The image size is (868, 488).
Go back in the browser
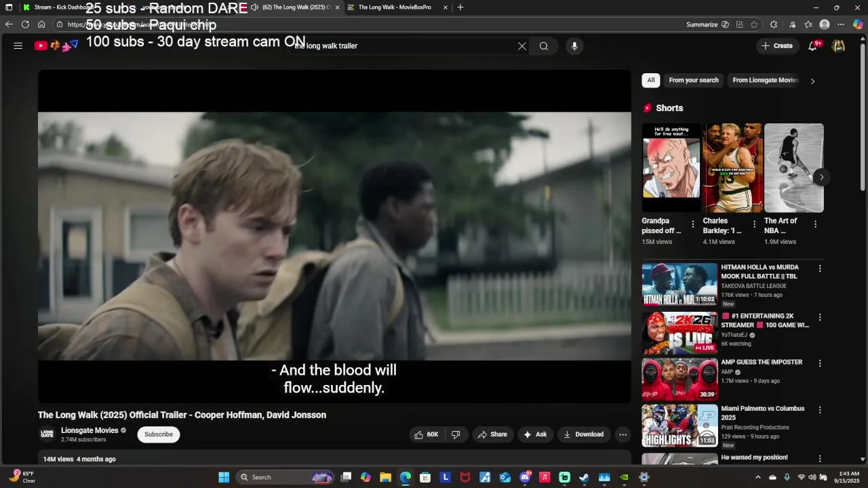click(9, 24)
